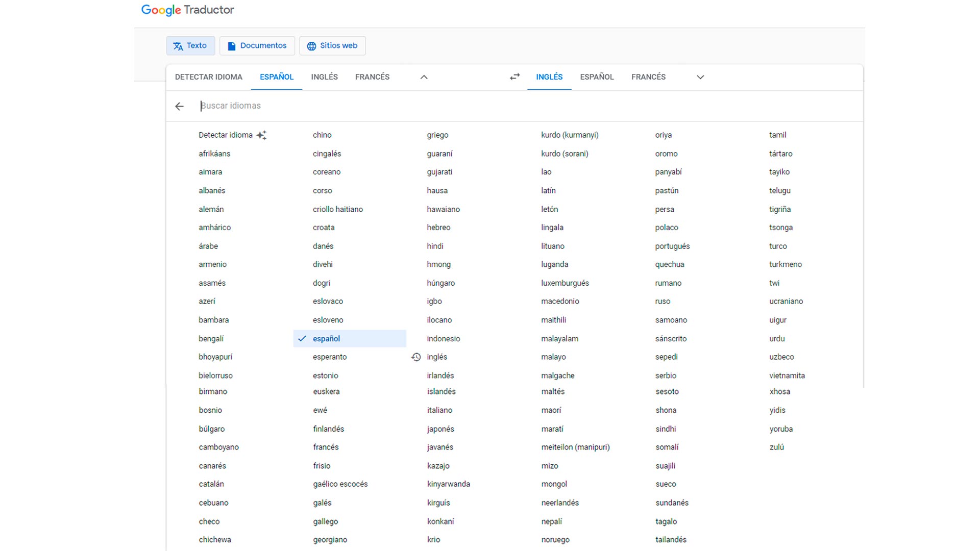Screen dimensions: 980x551
Task: Pick inglés from the language list
Action: click(x=437, y=357)
